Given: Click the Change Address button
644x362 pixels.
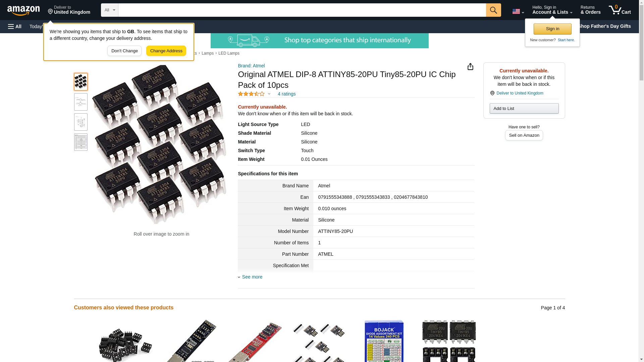Looking at the screenshot, I should pos(166,51).
